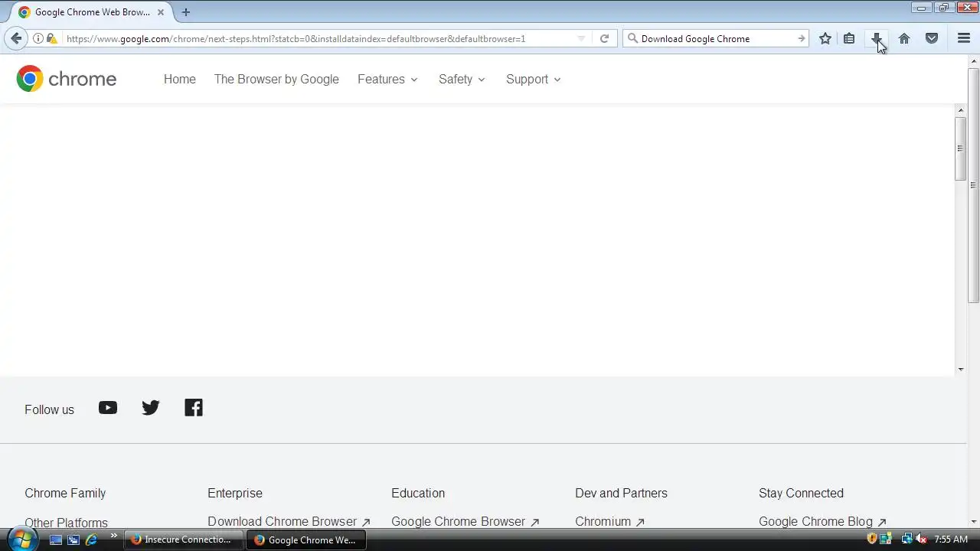The height and width of the screenshot is (551, 980).
Task: Click Other Platforms link
Action: (x=66, y=522)
